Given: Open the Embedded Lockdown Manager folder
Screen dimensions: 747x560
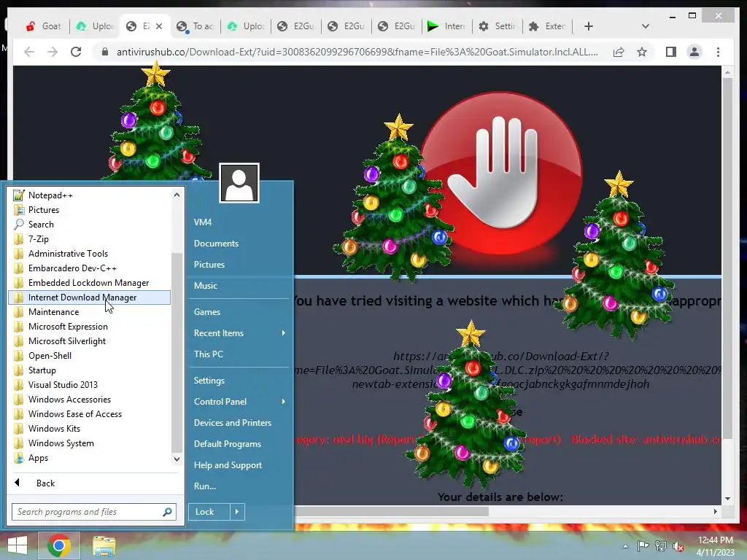Looking at the screenshot, I should pos(90,283).
